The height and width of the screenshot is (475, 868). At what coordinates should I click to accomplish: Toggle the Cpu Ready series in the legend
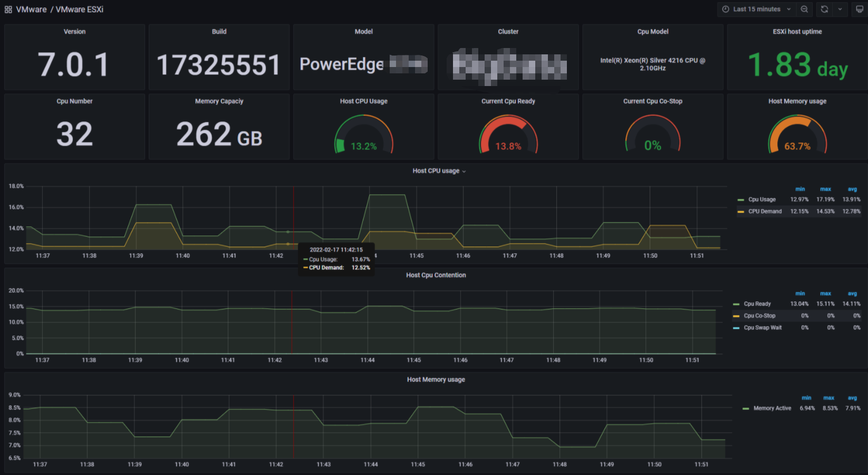click(x=757, y=304)
